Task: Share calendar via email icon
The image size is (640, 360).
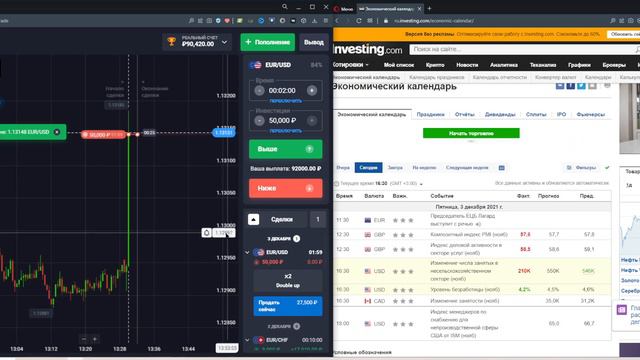Action: [560, 85]
